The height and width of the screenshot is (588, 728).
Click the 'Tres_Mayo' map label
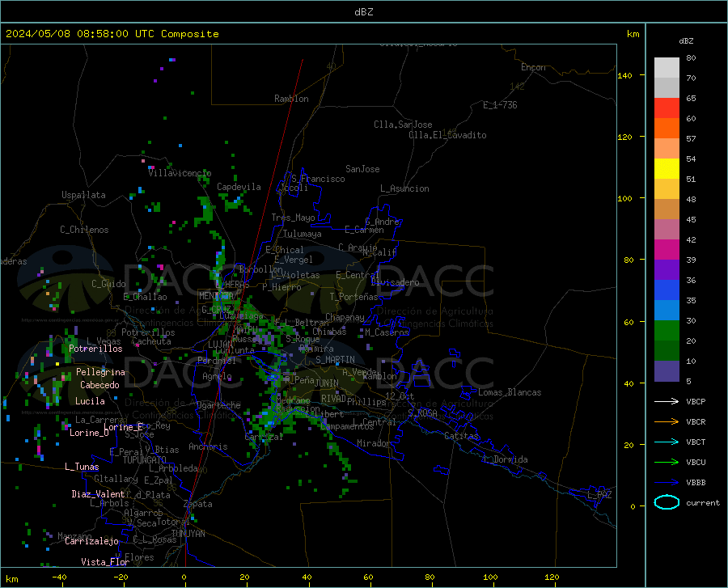pos(293,218)
